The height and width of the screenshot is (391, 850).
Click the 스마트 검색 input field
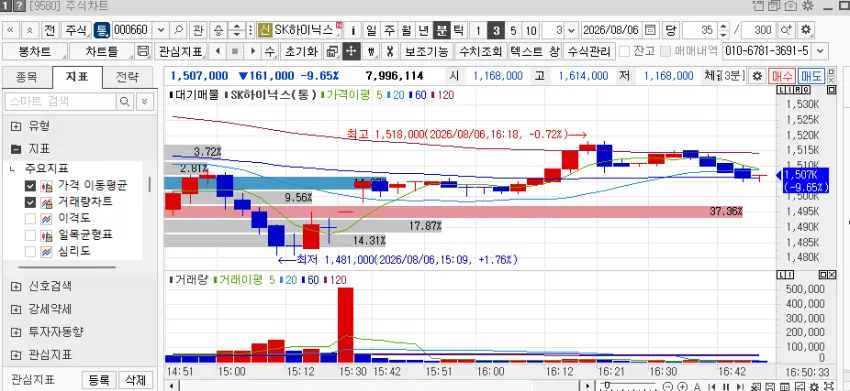pos(60,101)
